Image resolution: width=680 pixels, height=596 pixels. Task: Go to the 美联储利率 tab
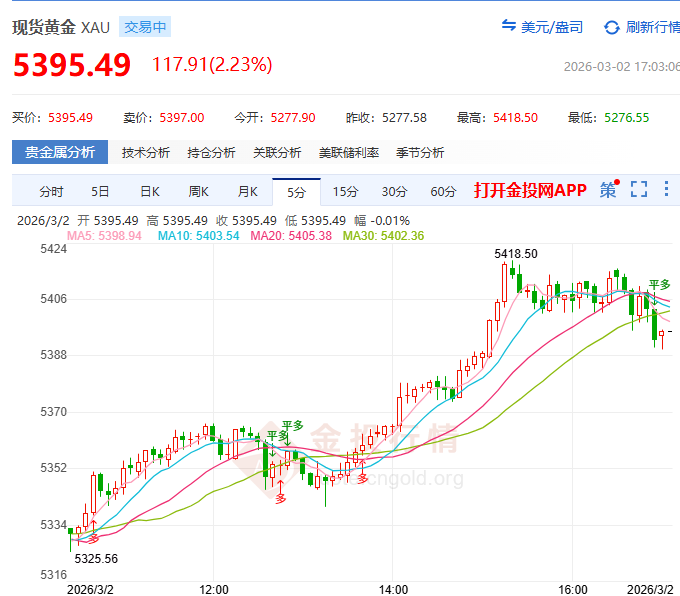click(349, 153)
